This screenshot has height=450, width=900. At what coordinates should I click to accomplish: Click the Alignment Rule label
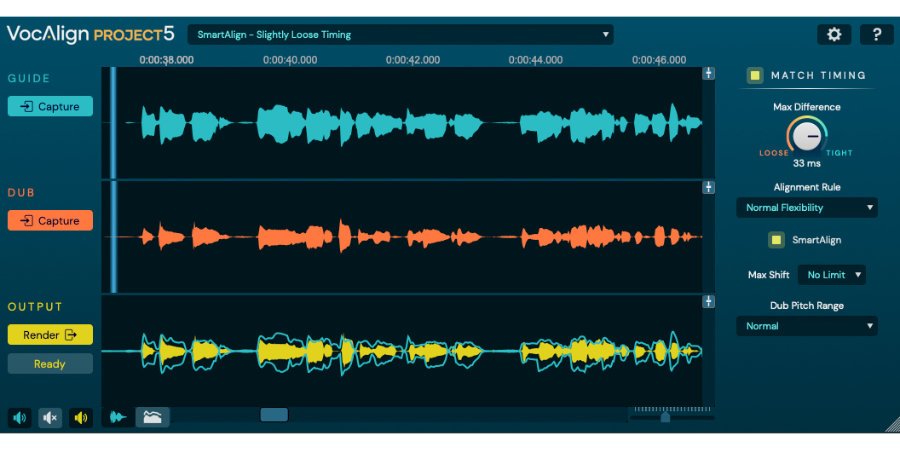[x=806, y=187]
